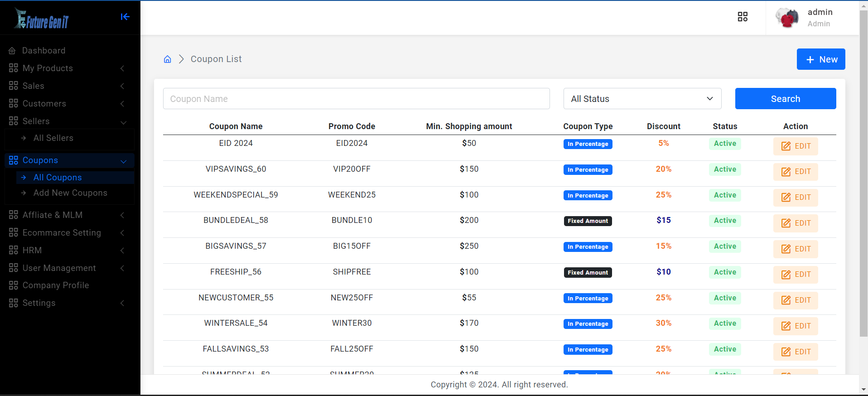Viewport: 868px width, 396px height.
Task: Edit the BUNDLEDEAL_58 coupon
Action: pyautogui.click(x=795, y=223)
